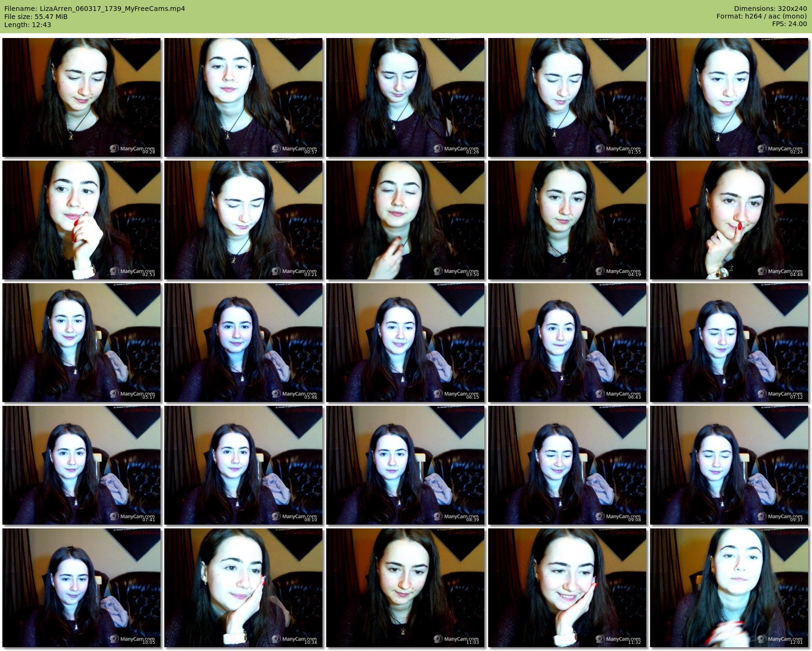Select the frame timestamped 06:43
This screenshot has width=812, height=651.
tap(567, 343)
